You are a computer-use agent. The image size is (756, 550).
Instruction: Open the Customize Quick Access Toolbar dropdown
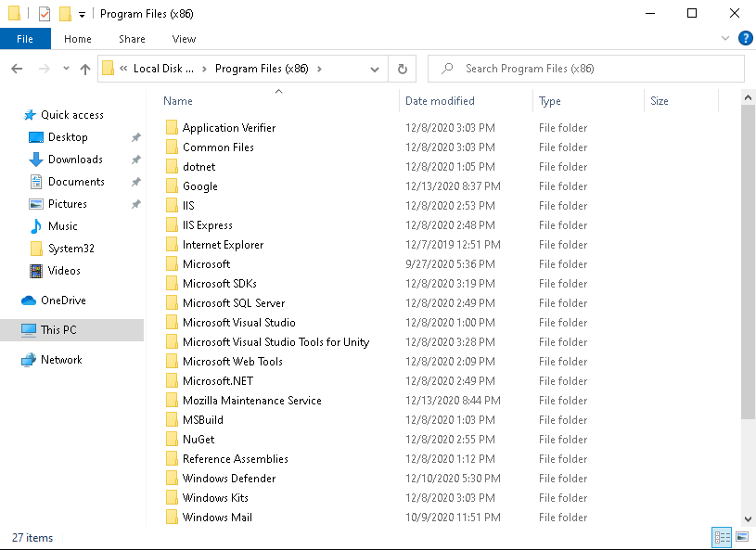82,15
